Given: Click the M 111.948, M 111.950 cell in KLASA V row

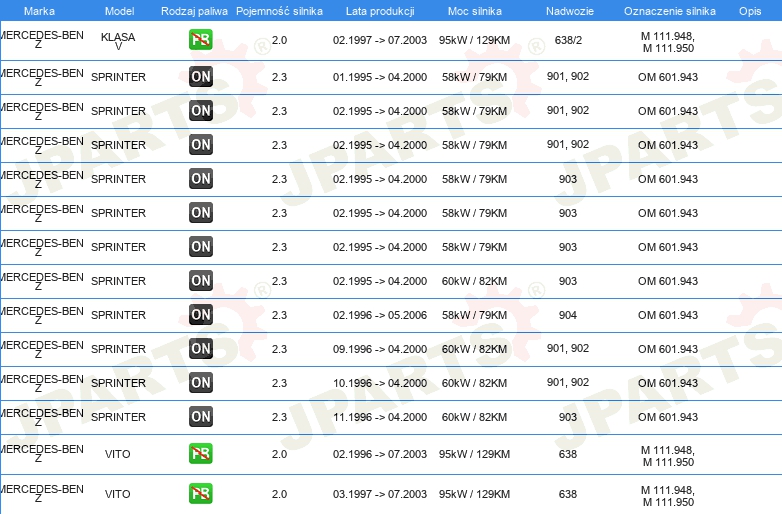Looking at the screenshot, I should coord(668,42).
